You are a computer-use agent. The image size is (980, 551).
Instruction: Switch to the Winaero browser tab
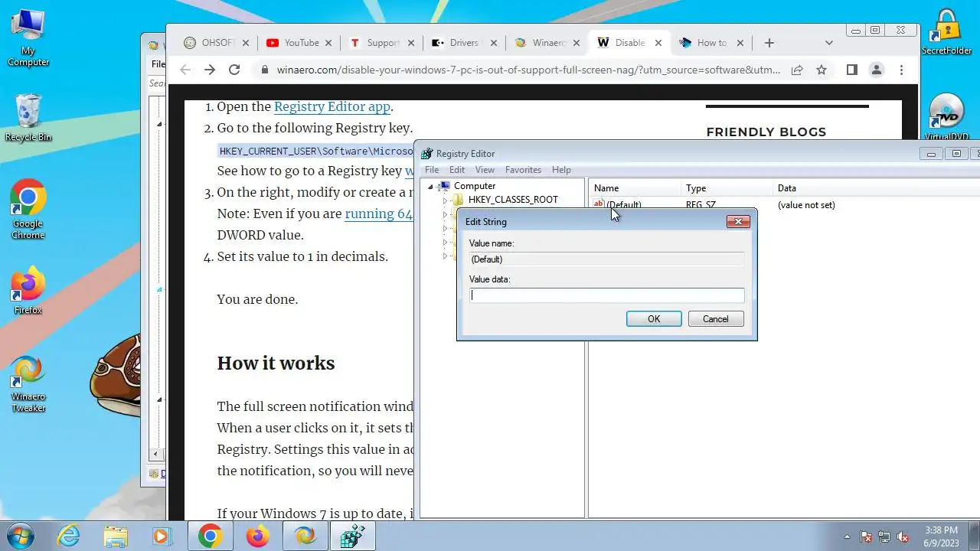point(547,43)
